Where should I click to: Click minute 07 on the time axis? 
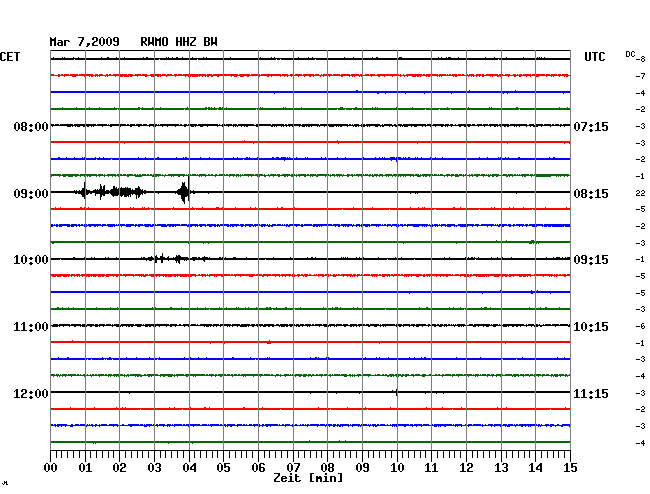[293, 468]
